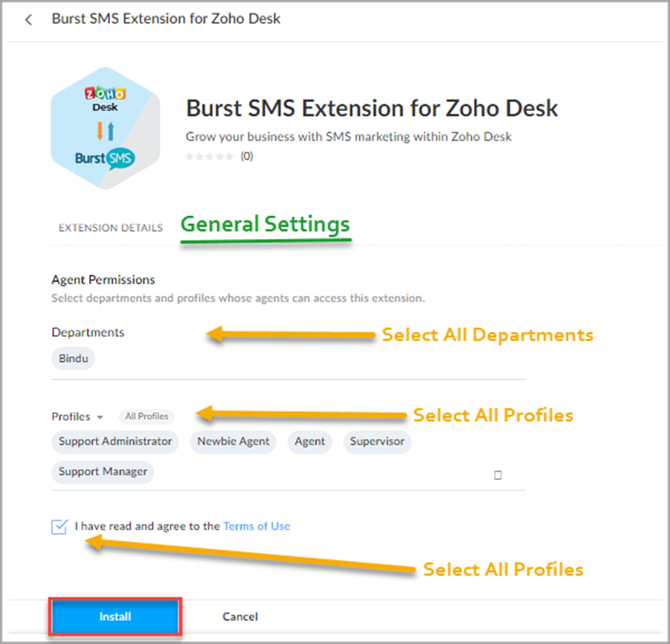Click the Cancel button
This screenshot has height=644, width=670.
[x=240, y=616]
